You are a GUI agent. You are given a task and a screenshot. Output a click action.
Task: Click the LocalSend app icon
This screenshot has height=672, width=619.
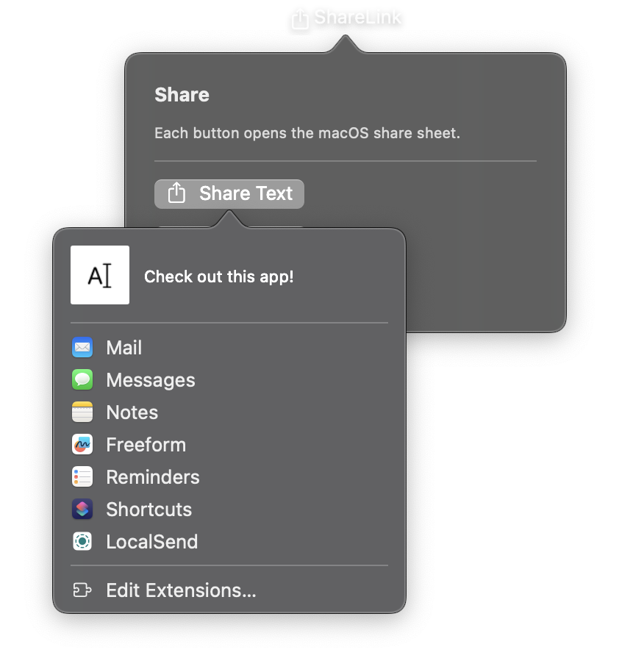coord(82,541)
